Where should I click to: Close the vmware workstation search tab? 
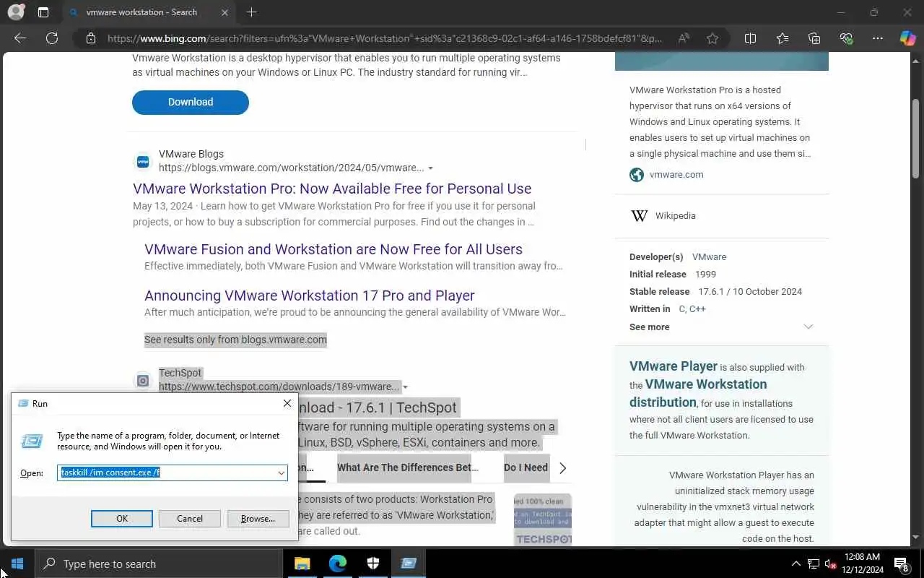[x=225, y=12]
